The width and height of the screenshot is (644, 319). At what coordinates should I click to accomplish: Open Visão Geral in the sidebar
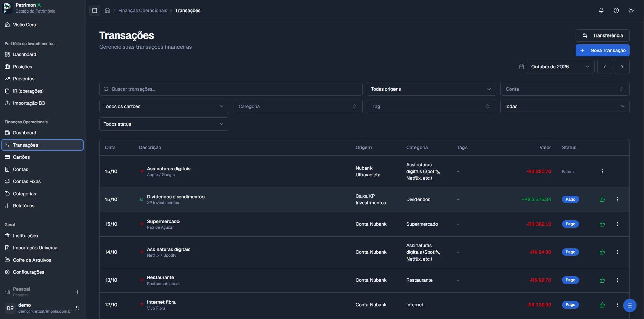click(x=42, y=25)
